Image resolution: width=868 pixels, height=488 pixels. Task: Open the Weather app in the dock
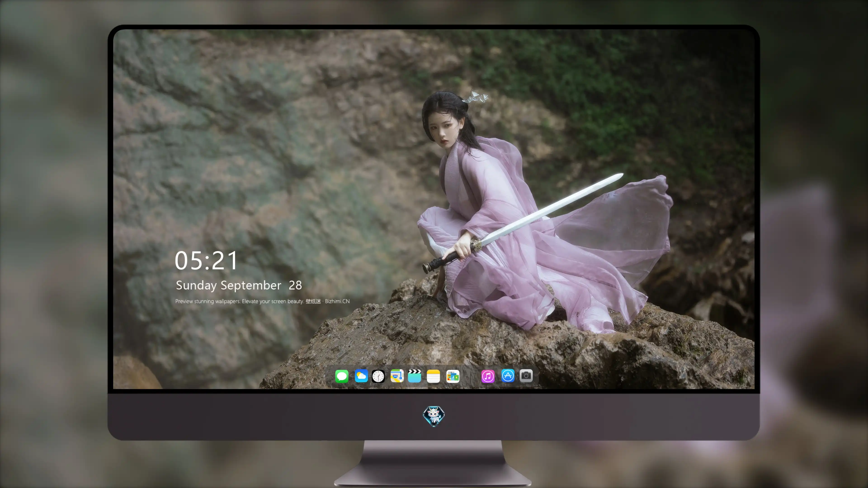361,376
